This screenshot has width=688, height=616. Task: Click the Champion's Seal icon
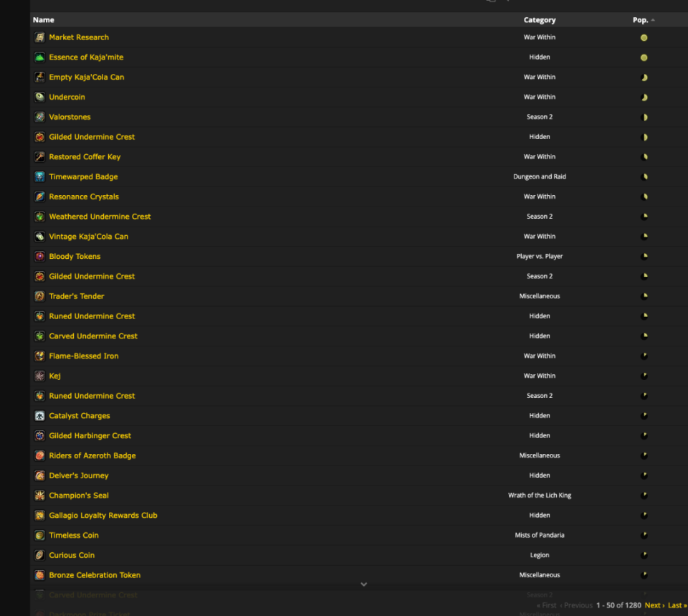[x=39, y=496]
